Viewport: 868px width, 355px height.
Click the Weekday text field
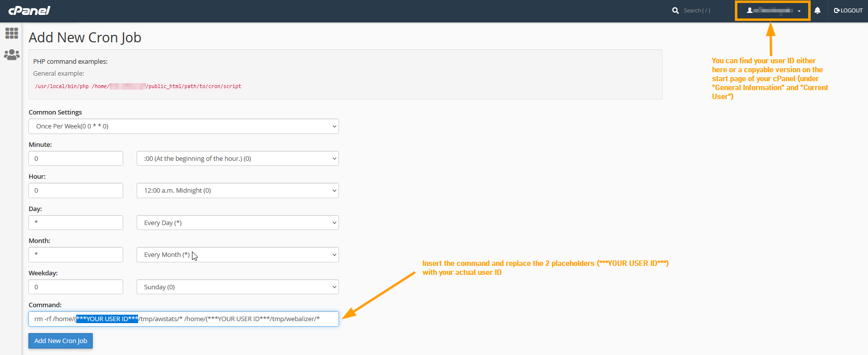point(76,287)
